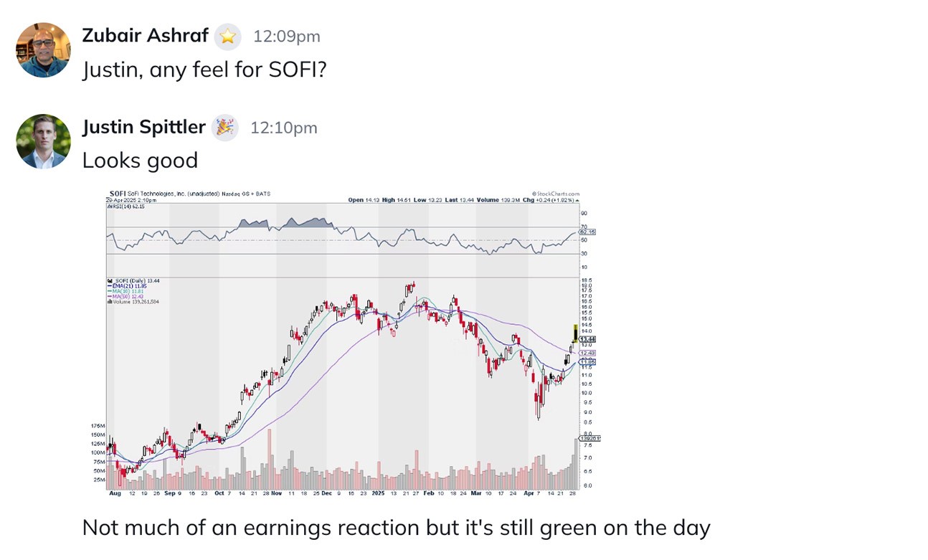Image resolution: width=928 pixels, height=560 pixels.
Task: Click the StockCharts.com watermark on chart
Action: pyautogui.click(x=555, y=194)
